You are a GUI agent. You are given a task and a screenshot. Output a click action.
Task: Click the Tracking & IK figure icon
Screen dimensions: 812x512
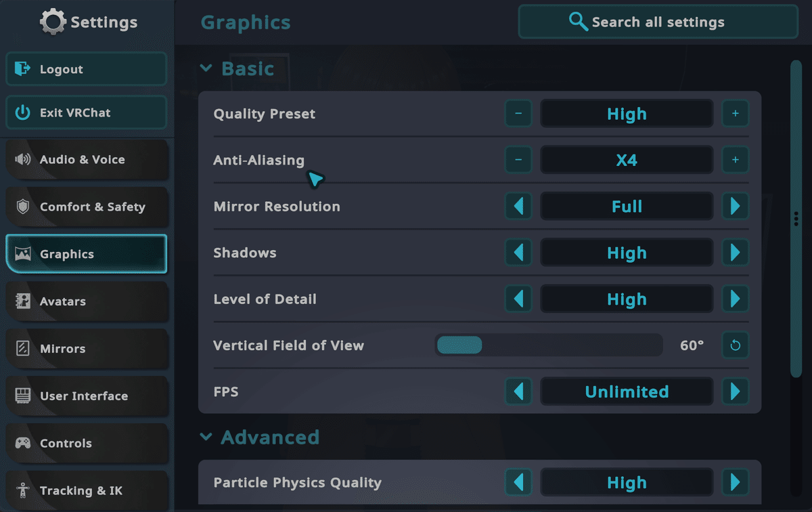click(22, 490)
